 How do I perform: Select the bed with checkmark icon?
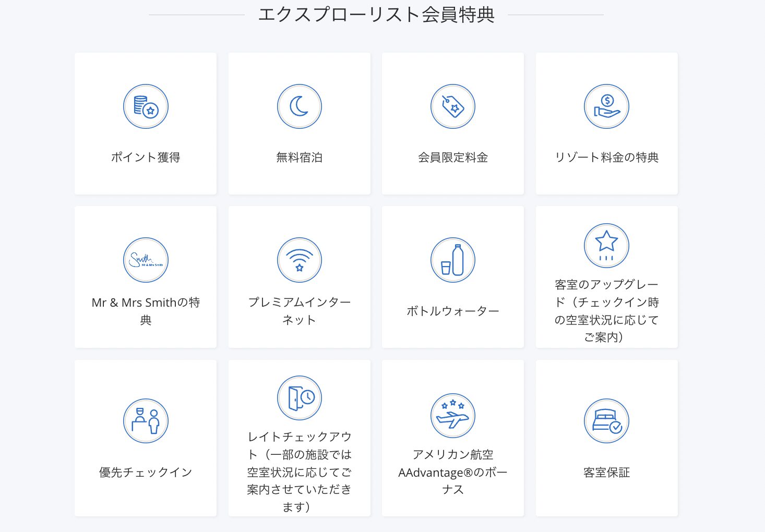click(x=606, y=421)
